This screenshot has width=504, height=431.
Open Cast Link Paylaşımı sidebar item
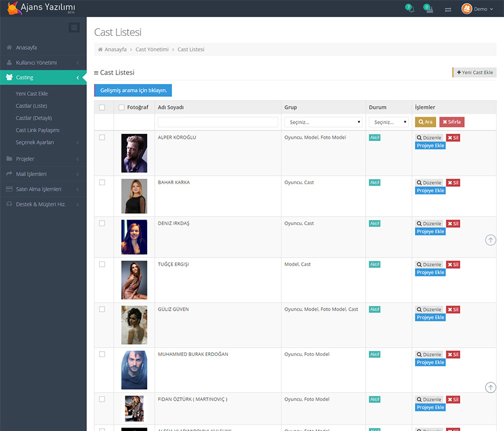point(38,130)
